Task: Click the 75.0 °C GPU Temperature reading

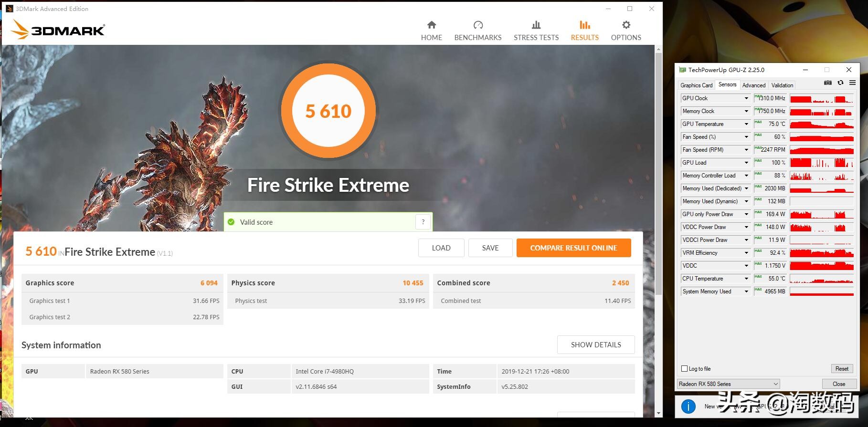Action: pyautogui.click(x=770, y=124)
